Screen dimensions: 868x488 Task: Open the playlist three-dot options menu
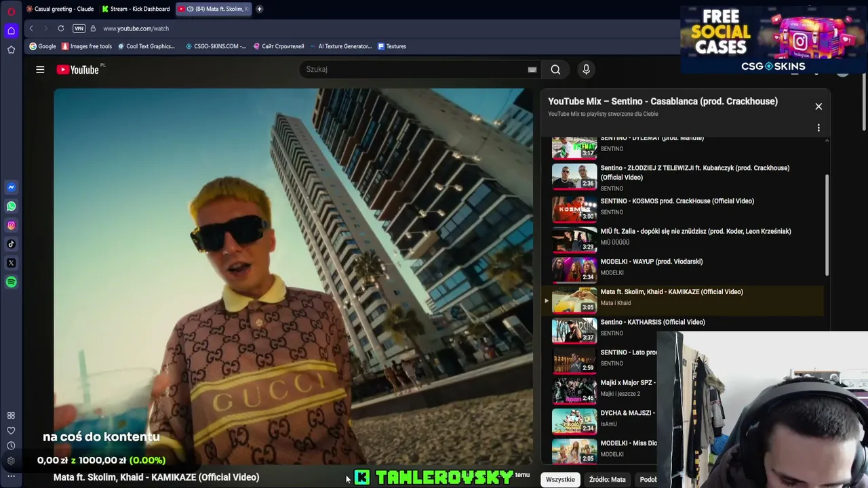pyautogui.click(x=818, y=127)
